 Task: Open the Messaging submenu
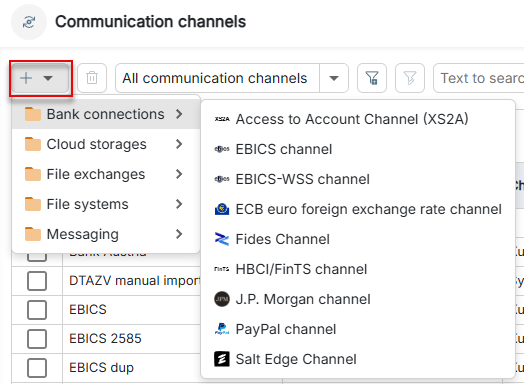pyautogui.click(x=106, y=234)
